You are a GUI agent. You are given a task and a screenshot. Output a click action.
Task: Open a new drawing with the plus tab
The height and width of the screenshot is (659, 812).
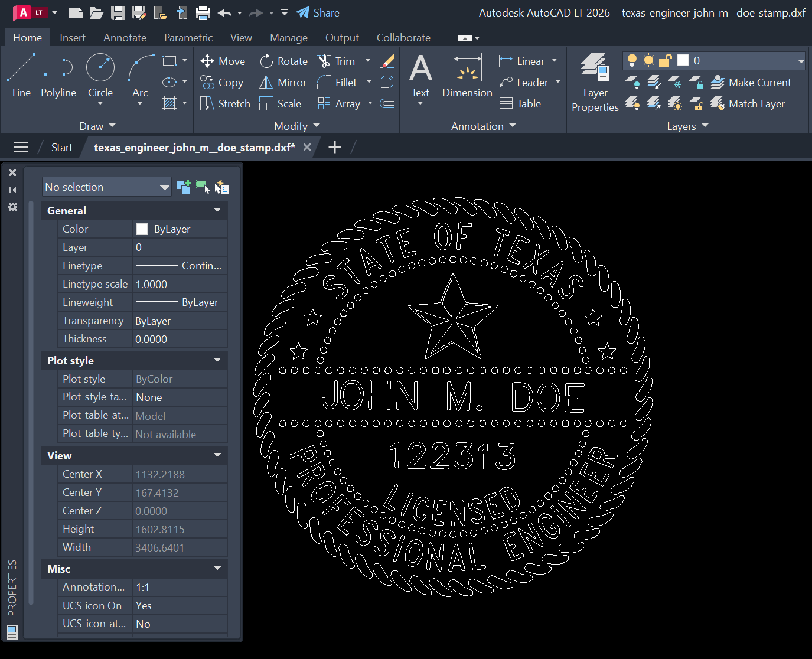click(x=334, y=146)
